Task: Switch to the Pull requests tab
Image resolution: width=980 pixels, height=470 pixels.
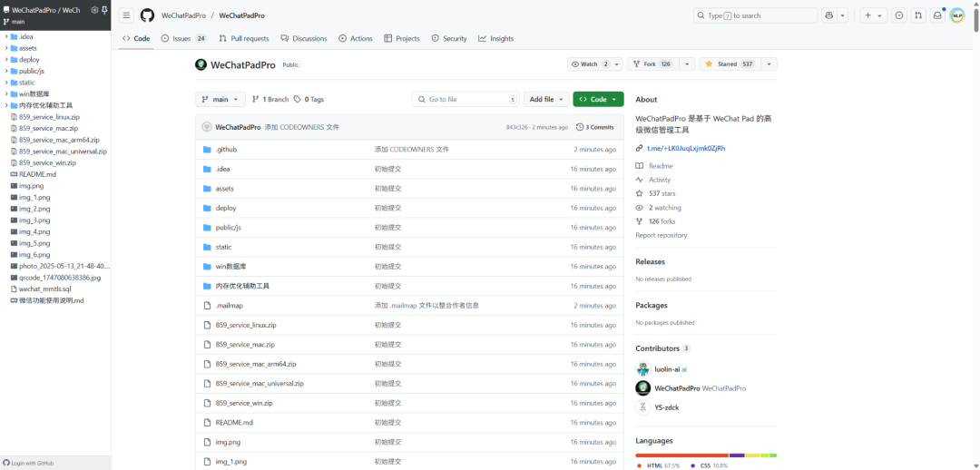Action: coord(244,39)
